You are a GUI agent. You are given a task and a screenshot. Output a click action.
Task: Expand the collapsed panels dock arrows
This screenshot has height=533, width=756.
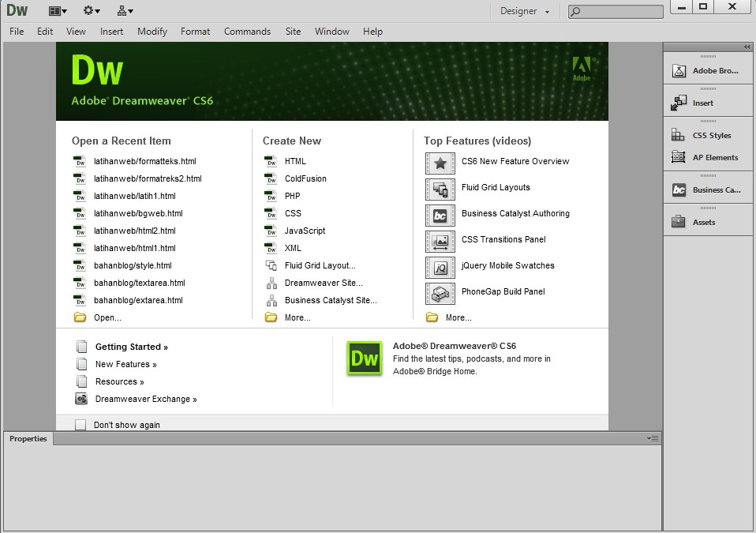[x=747, y=47]
